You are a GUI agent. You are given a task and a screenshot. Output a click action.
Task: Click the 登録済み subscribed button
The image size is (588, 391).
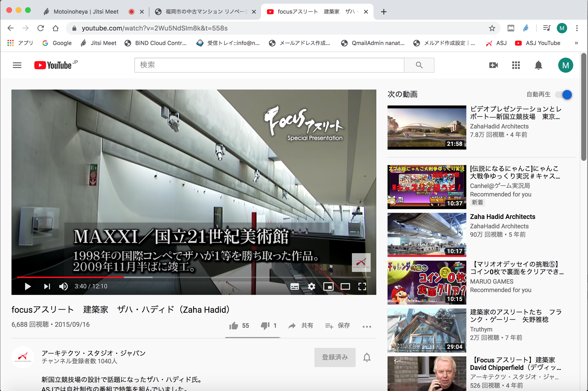335,357
